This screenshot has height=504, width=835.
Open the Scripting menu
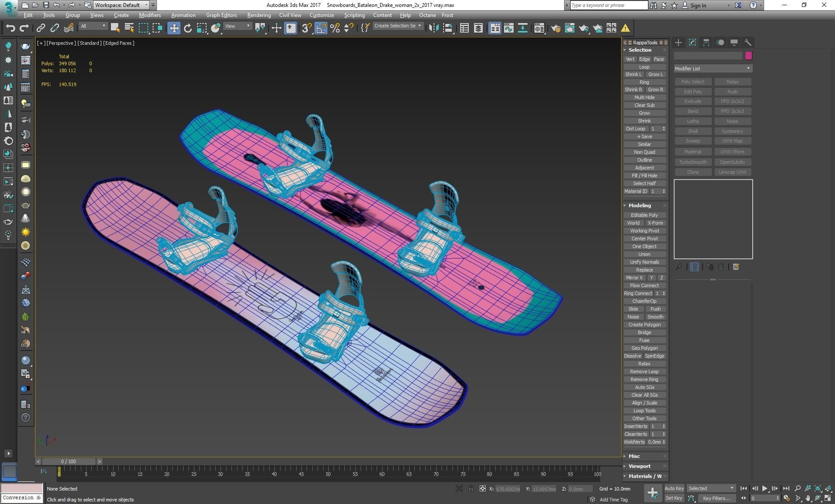click(x=354, y=15)
